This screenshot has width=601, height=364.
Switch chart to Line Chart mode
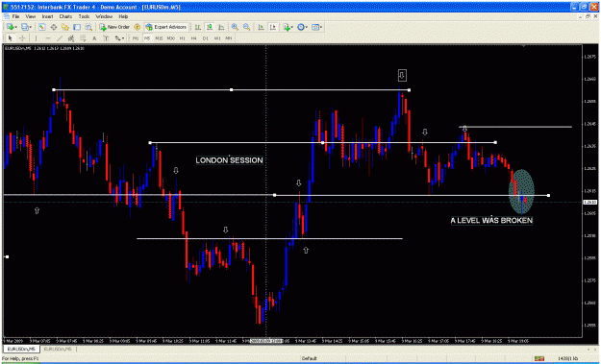click(x=221, y=27)
